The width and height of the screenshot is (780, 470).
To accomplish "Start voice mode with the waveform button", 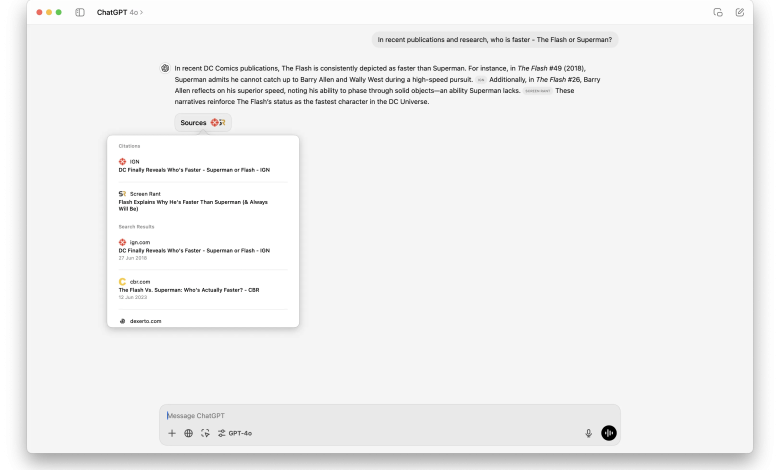I will click(608, 433).
